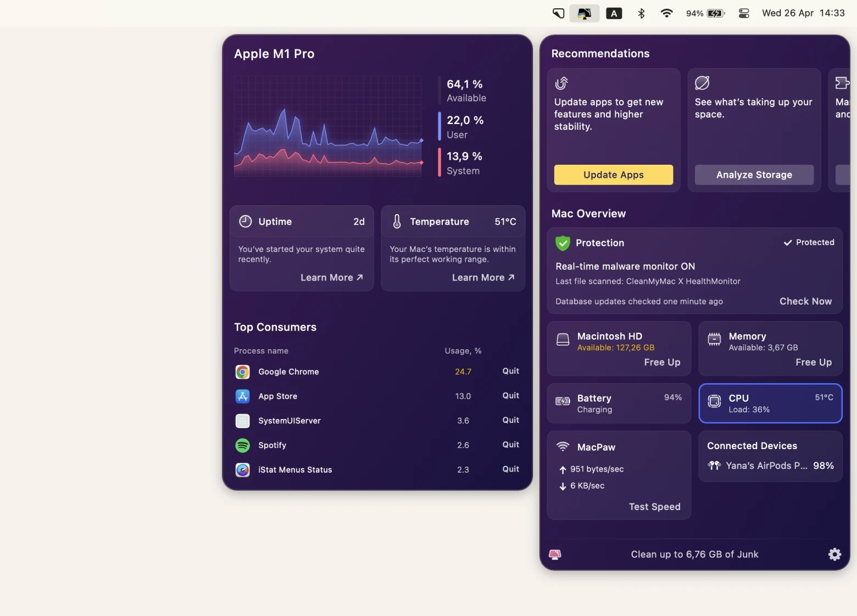
Task: Select Yana's AirPods connected device
Action: point(770,466)
